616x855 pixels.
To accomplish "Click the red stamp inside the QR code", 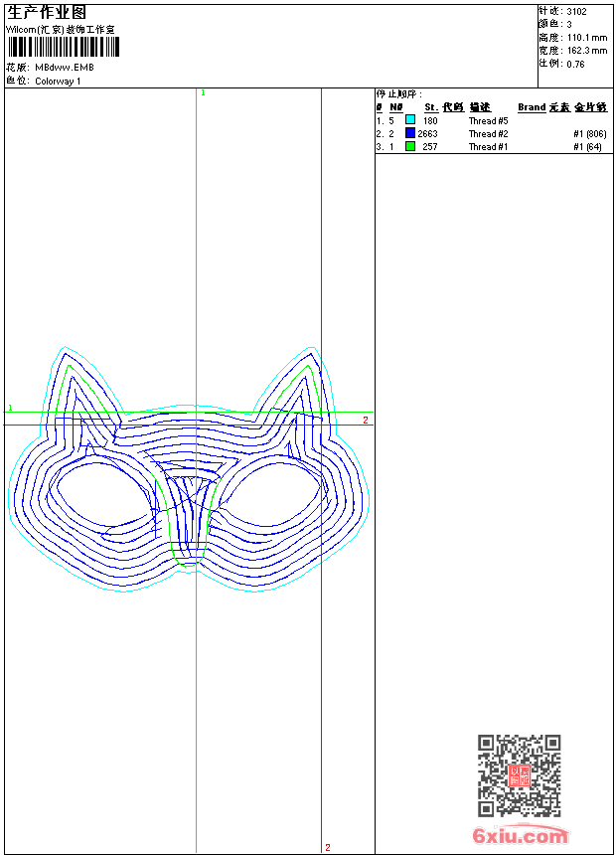I will pos(519,776).
